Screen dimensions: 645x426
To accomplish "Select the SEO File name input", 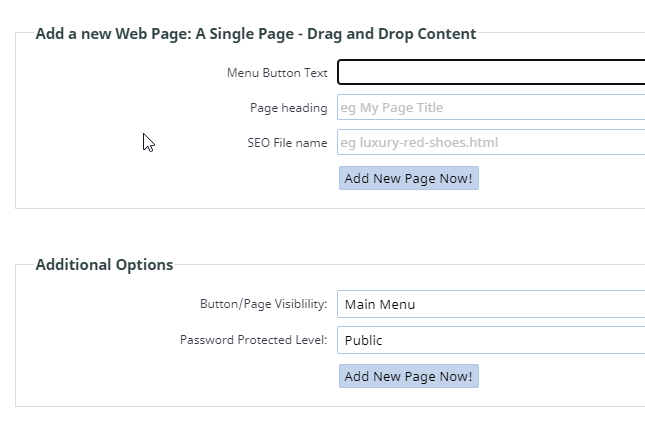I will pyautogui.click(x=491, y=142).
